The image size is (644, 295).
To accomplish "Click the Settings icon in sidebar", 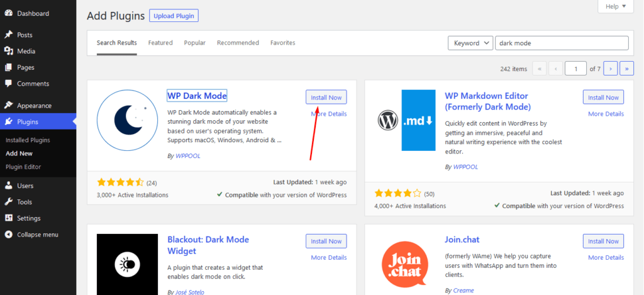I will pos(9,218).
